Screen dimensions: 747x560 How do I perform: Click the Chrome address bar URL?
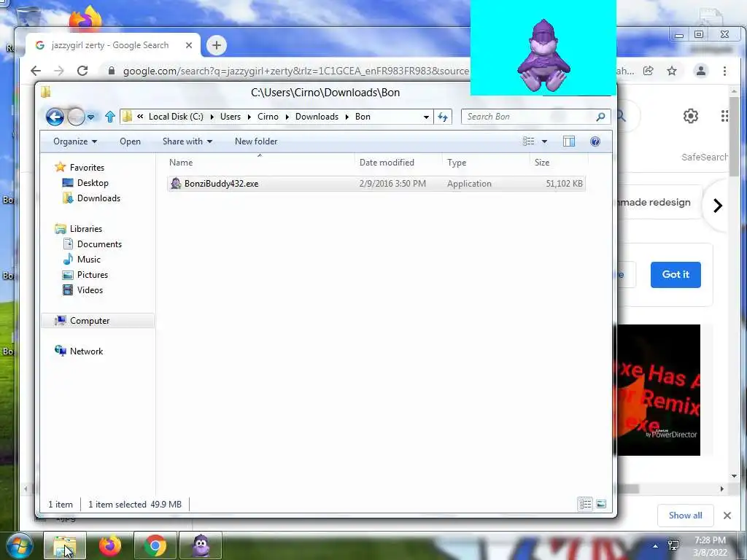pos(295,71)
